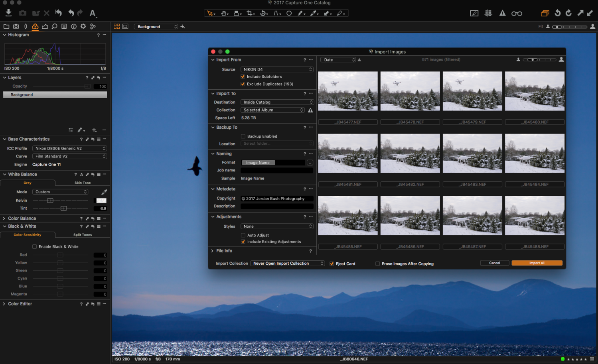Switch to Skin Tone tab

point(83,183)
